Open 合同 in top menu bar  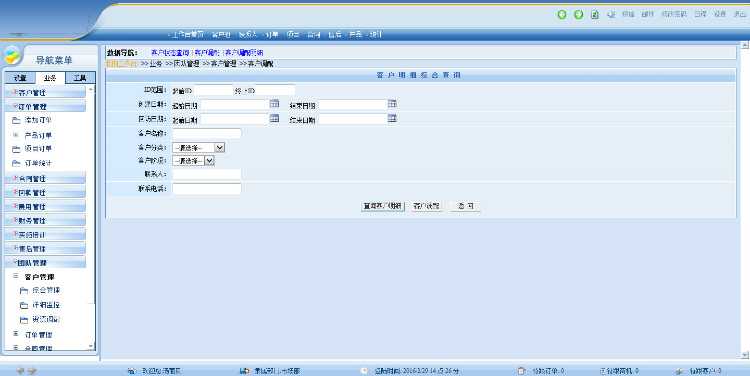pos(314,34)
